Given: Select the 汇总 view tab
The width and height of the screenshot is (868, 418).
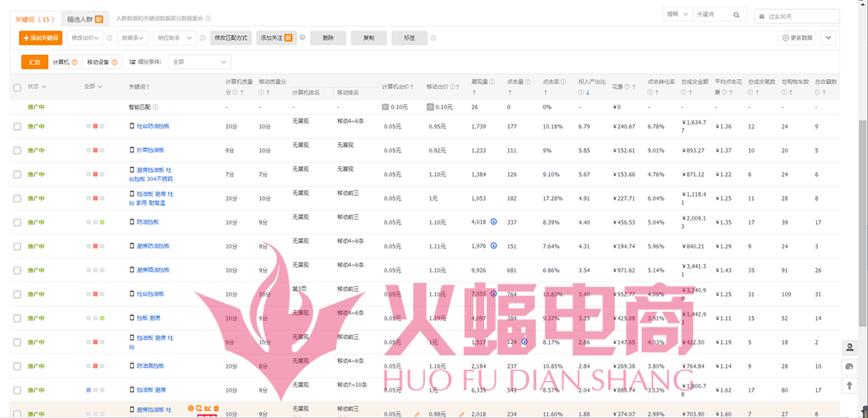Looking at the screenshot, I should tap(35, 62).
